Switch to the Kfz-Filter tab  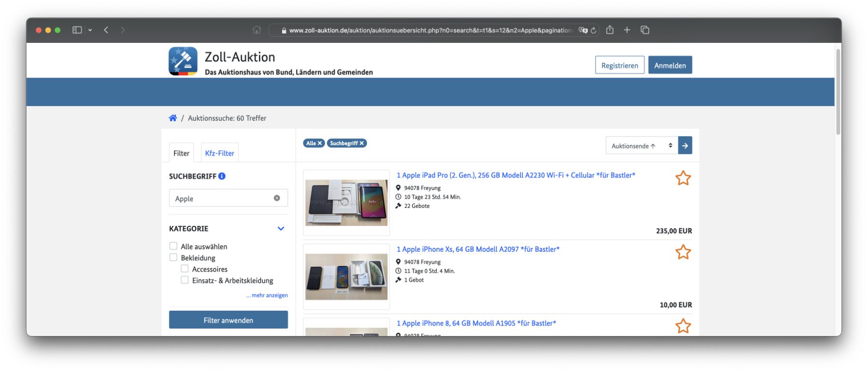[x=219, y=153]
